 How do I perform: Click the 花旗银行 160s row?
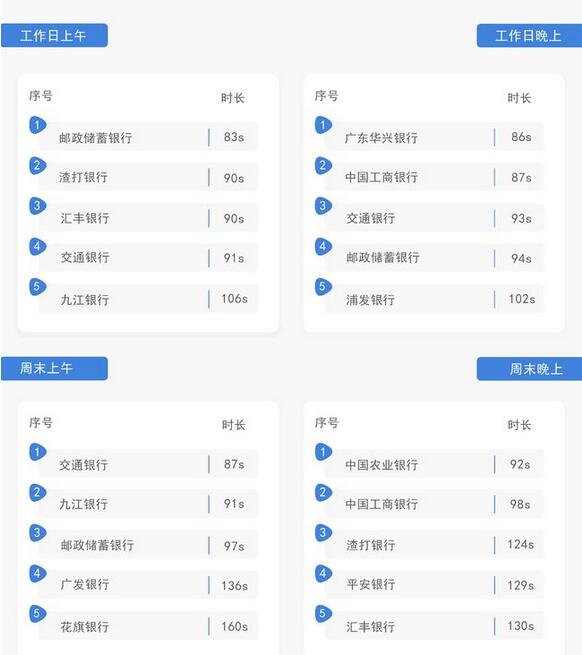tap(149, 626)
